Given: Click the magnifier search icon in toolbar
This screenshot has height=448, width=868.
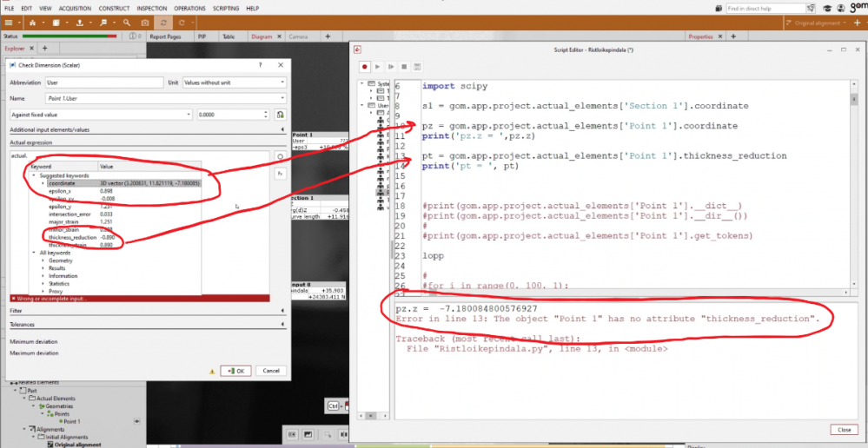Looking at the screenshot, I should 127,22.
